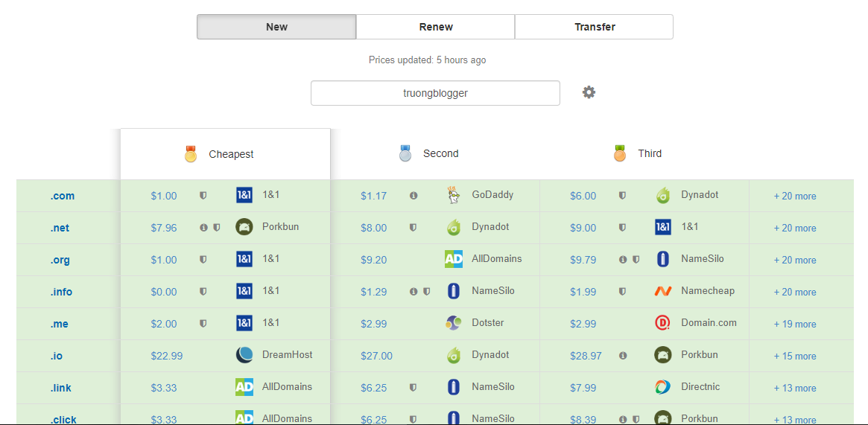Click the info icon beside $1.17 GoDaddy price

coord(414,196)
